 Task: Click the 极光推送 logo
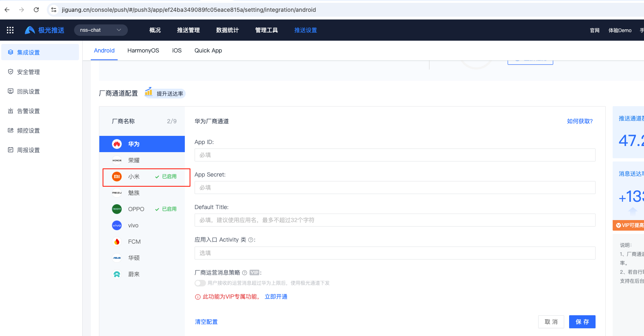pos(44,30)
